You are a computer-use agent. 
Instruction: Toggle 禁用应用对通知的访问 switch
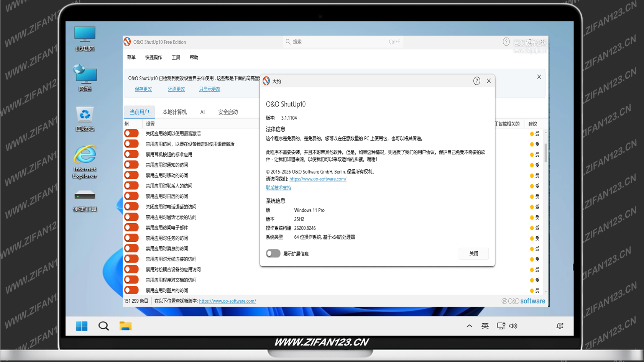tap(131, 165)
